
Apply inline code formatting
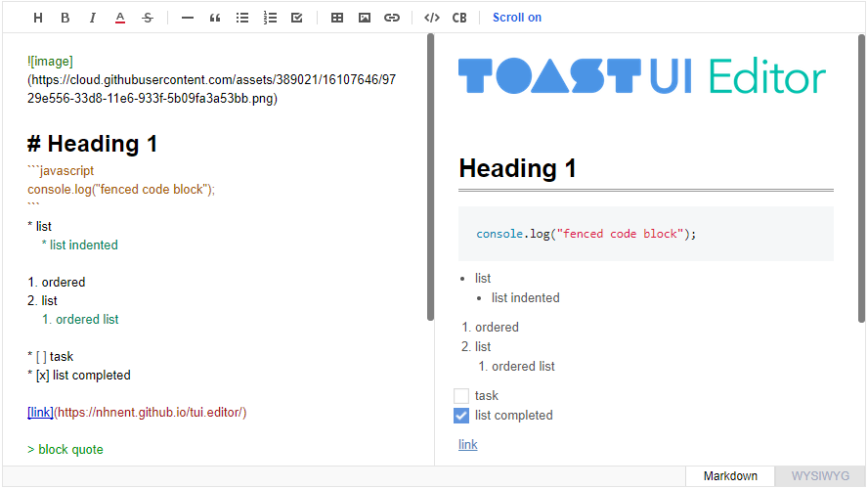432,18
